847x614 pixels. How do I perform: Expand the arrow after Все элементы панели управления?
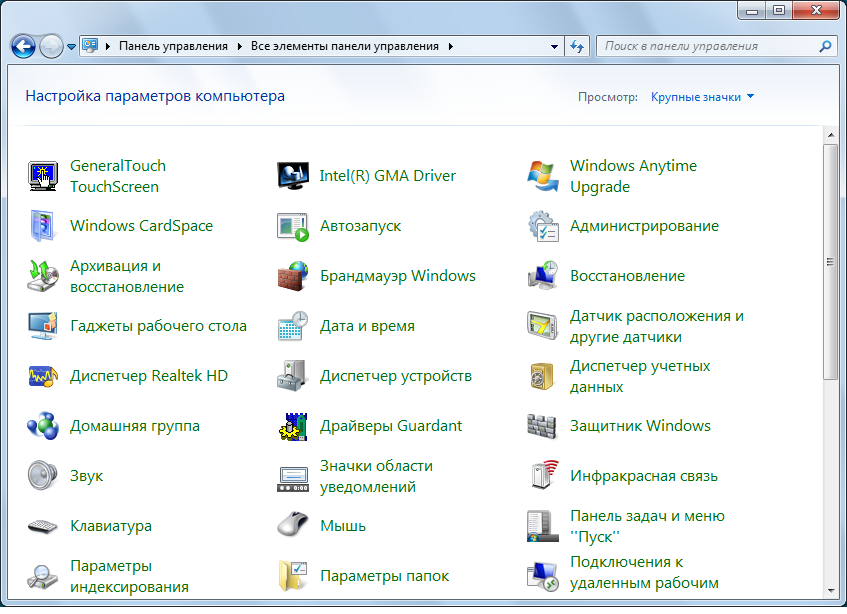(451, 46)
